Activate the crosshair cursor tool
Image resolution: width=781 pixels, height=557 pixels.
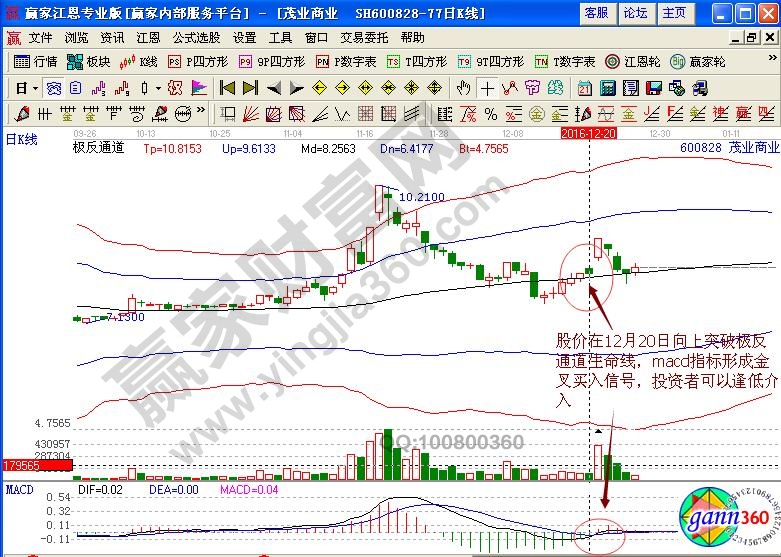tap(487, 88)
